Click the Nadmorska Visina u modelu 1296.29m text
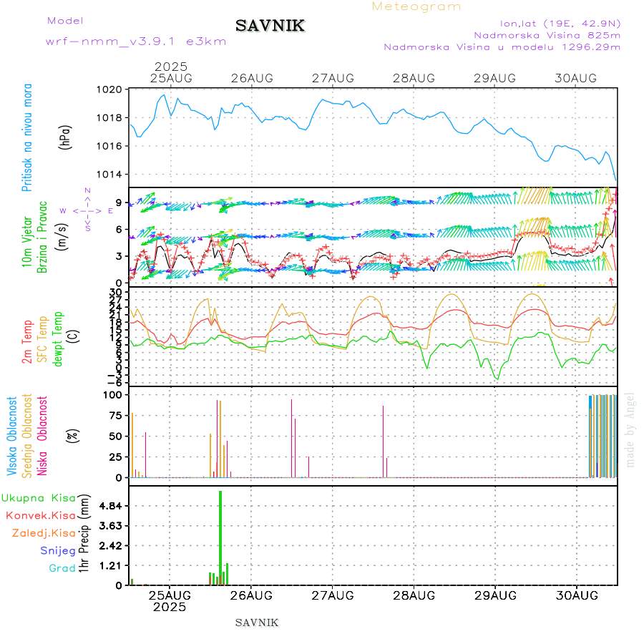Viewport: 644px width, 644px height. click(502, 47)
